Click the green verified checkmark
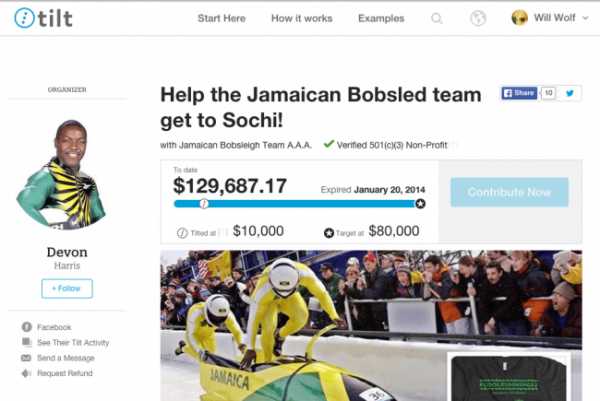Viewport: 600px width, 401px height. (329, 144)
